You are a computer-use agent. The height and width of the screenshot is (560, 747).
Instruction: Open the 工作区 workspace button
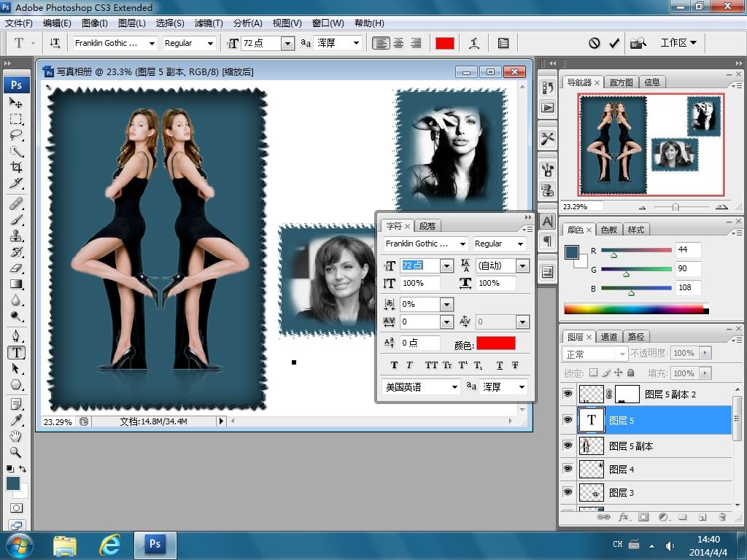pos(678,43)
